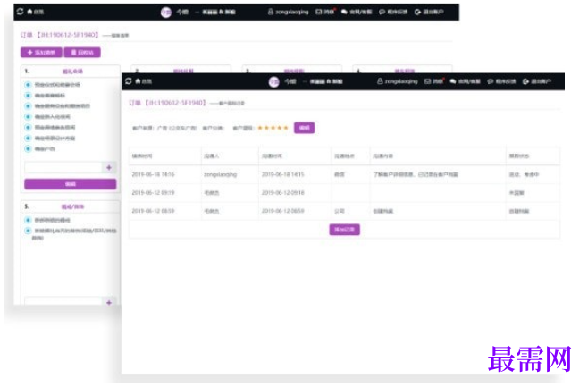Click the refresh icon in the front window header
This screenshot has width=588, height=387.
coord(129,81)
